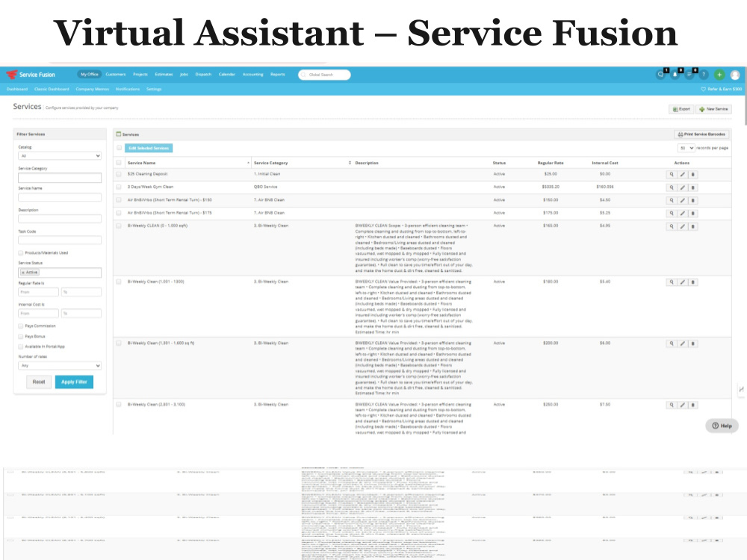The image size is (747, 560).
Task: Click Print Service Barcodes button
Action: [x=701, y=134]
